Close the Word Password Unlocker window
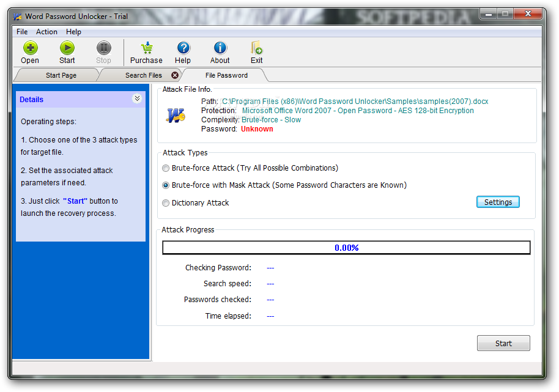This screenshot has height=392, width=559. click(x=528, y=14)
